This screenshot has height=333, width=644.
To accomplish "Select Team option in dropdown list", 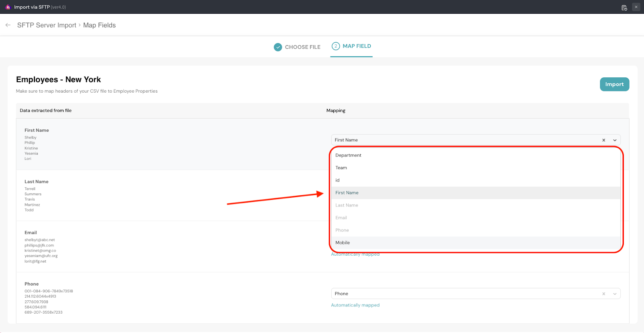I will point(341,168).
